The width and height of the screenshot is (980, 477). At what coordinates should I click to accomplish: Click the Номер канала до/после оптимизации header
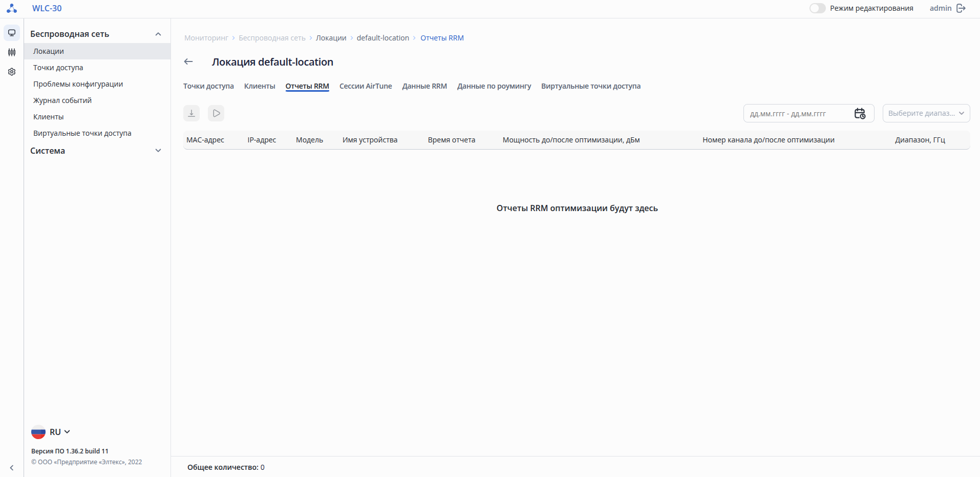point(769,140)
